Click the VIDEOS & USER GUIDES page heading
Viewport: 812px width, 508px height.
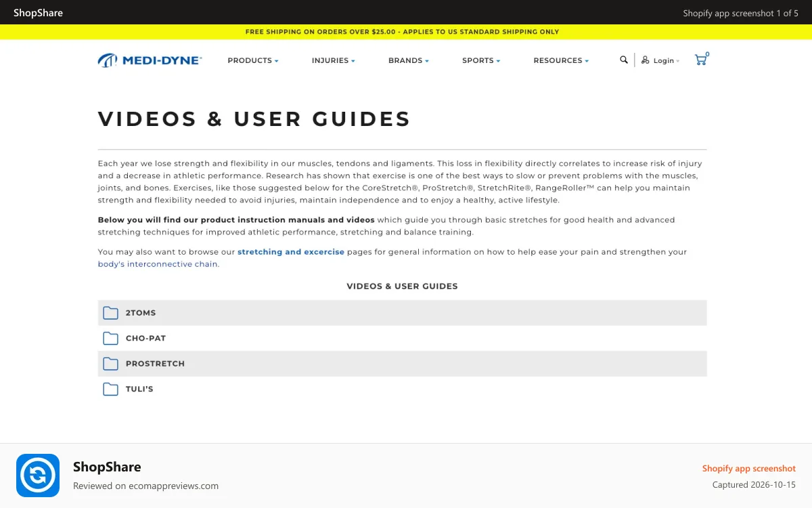(254, 119)
